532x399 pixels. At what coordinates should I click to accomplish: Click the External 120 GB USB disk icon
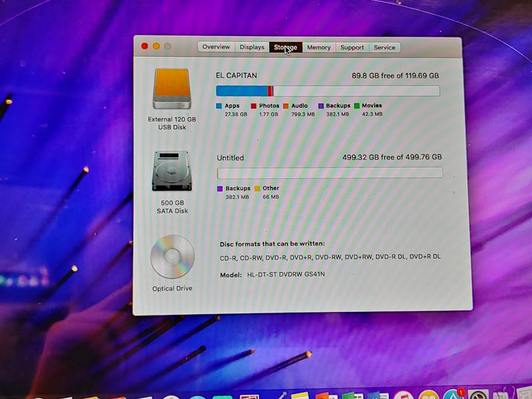tap(172, 88)
